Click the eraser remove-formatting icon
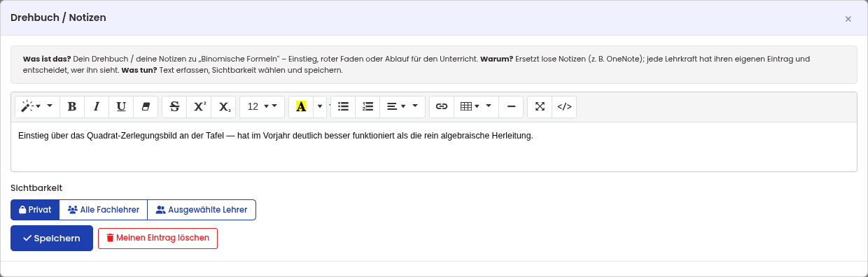The image size is (868, 277). (x=146, y=106)
